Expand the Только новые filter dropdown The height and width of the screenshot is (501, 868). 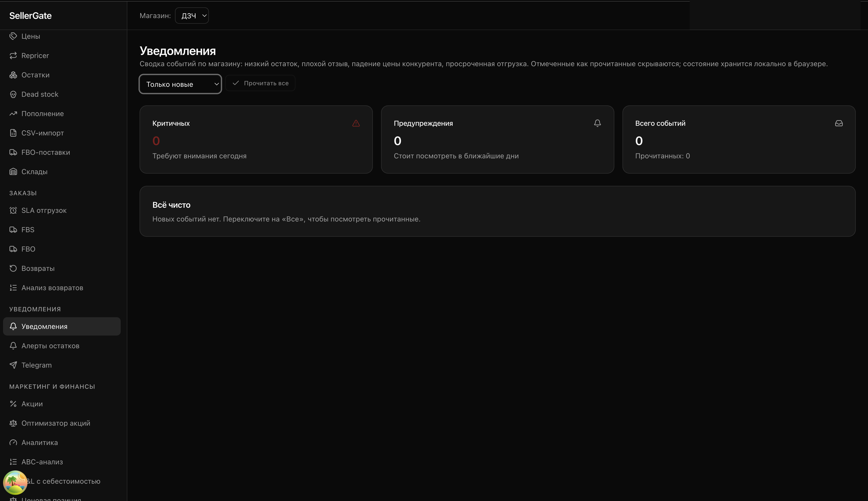pyautogui.click(x=180, y=84)
